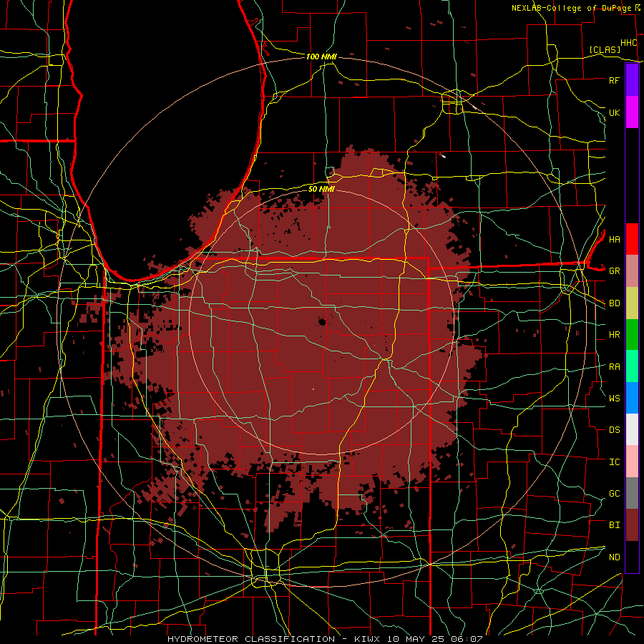644x644 pixels.
Task: Click the 100 NMI range ring label
Action: tap(321, 57)
